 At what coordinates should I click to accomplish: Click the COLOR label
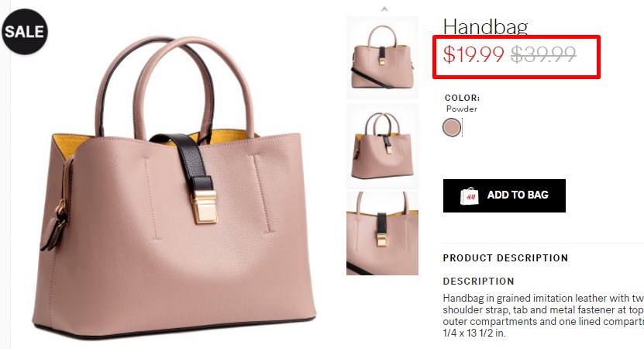click(462, 98)
